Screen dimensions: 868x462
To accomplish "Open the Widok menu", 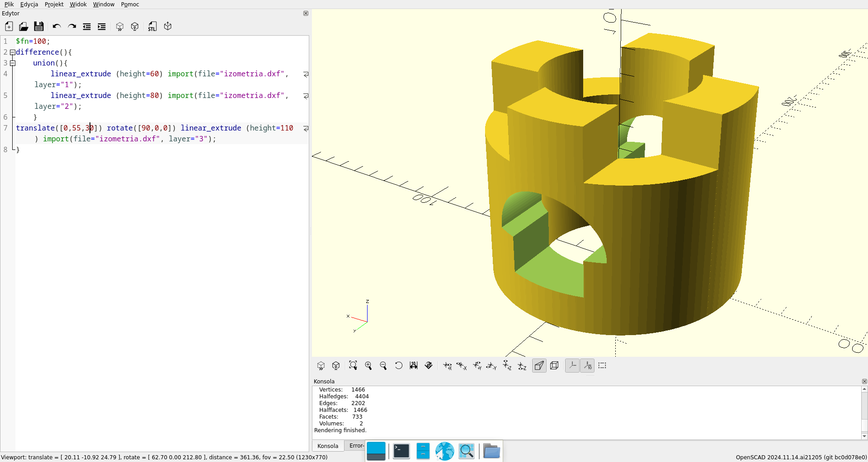I will tap(78, 5).
